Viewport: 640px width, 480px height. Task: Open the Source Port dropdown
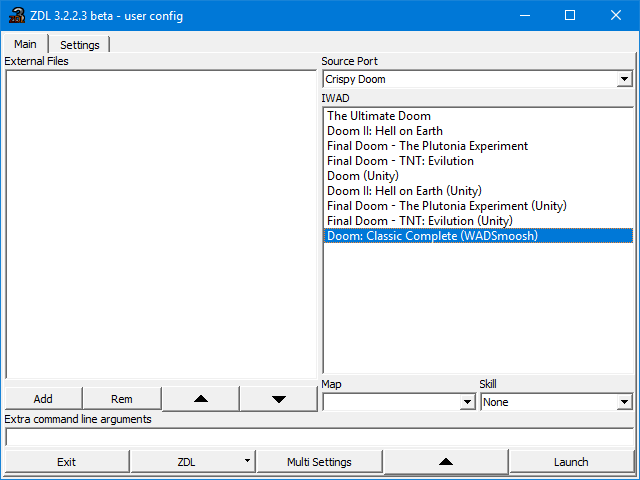624,79
